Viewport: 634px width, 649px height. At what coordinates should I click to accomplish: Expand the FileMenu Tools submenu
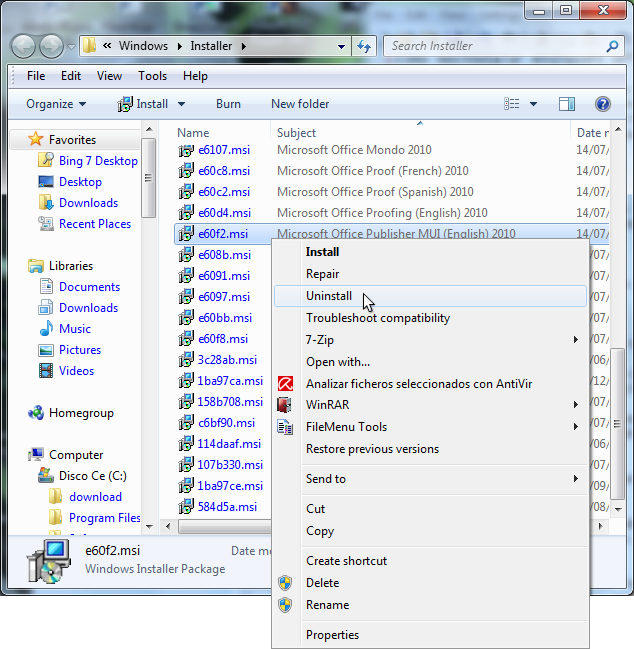[576, 426]
